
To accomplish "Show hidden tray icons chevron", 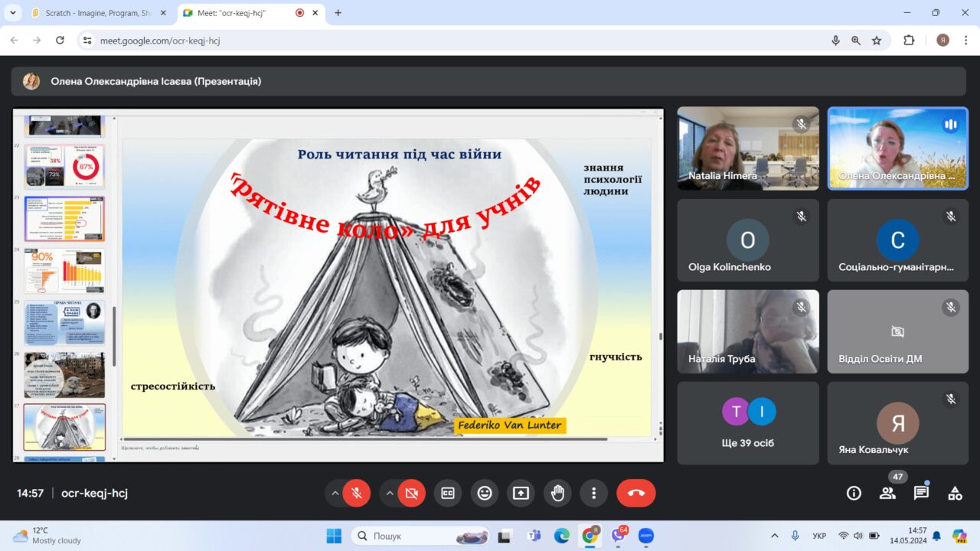I will pyautogui.click(x=775, y=536).
